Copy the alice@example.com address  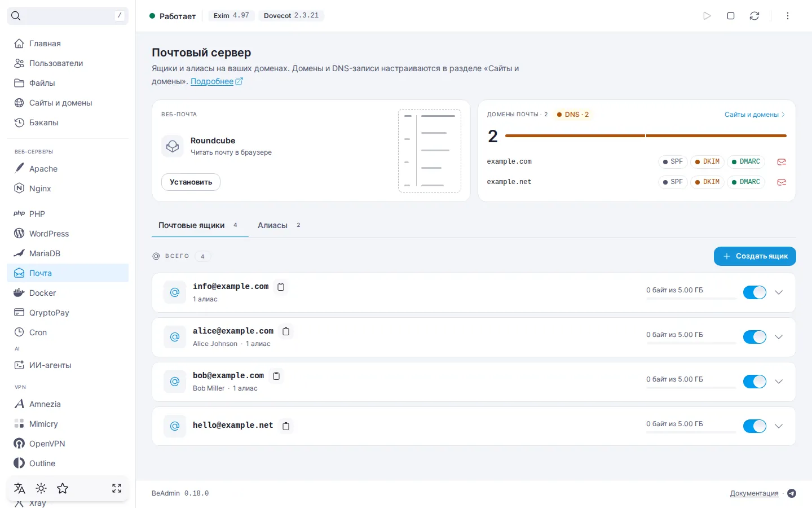286,331
